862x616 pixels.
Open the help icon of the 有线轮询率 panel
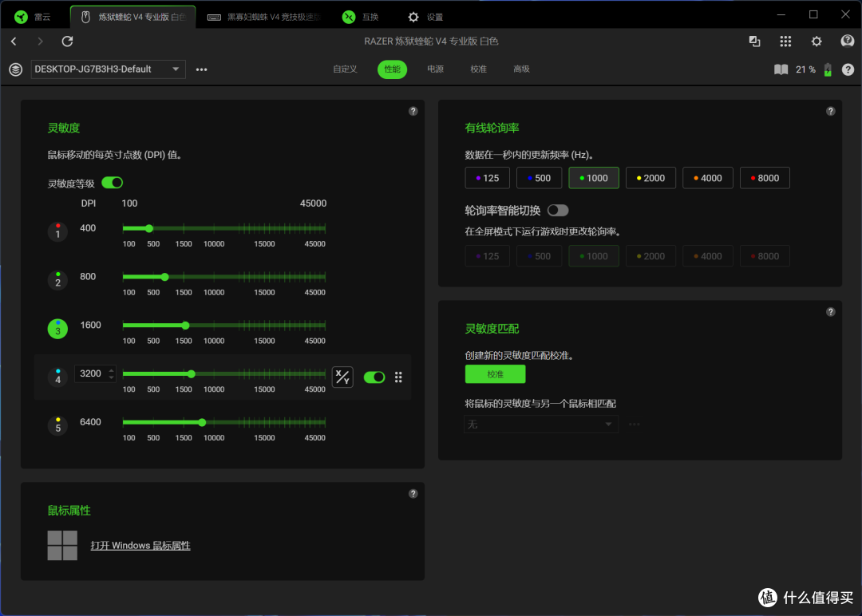(x=830, y=111)
